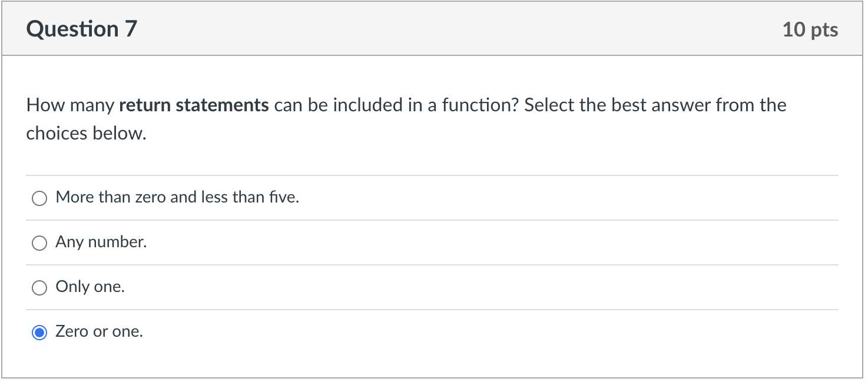Image resolution: width=868 pixels, height=385 pixels.
Task: Select the 'Any number' radio button
Action: (39, 243)
